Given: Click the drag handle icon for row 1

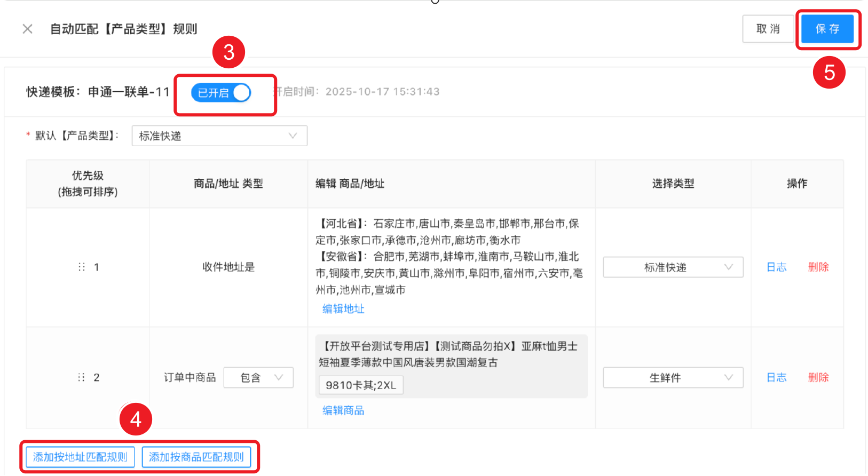Looking at the screenshot, I should [82, 267].
